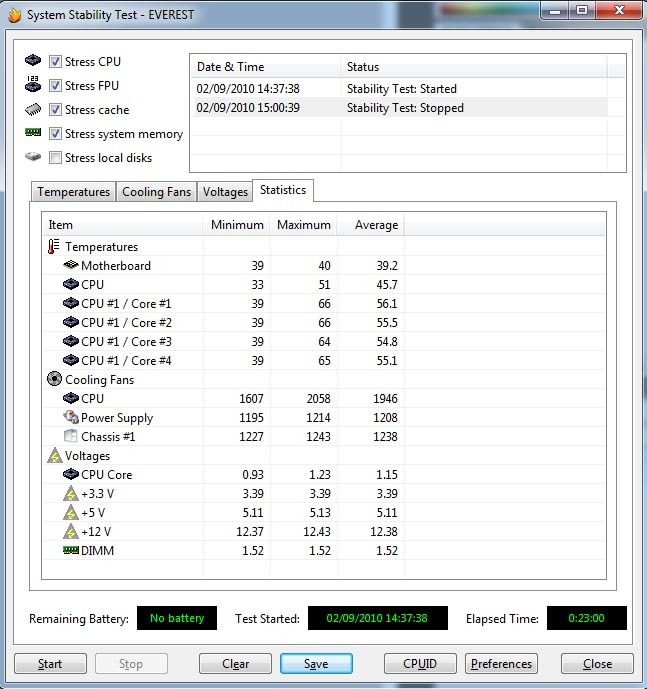Click the memory module icon beside DIMM

tap(71, 550)
